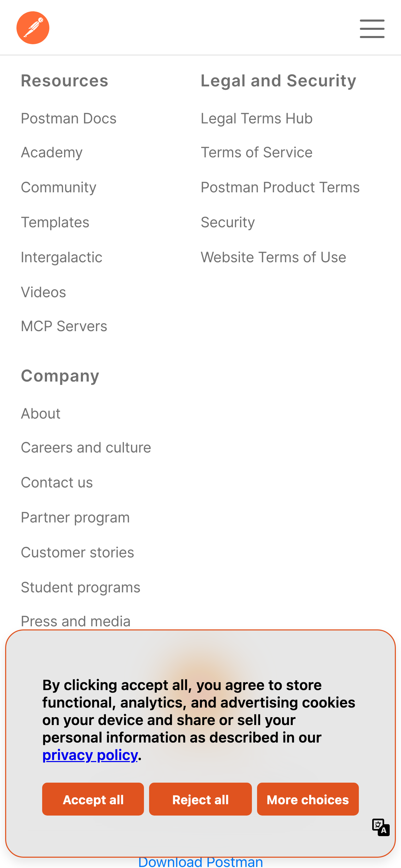Screen dimensions: 401x868
Task: Visit the Community link
Action: 59,188
